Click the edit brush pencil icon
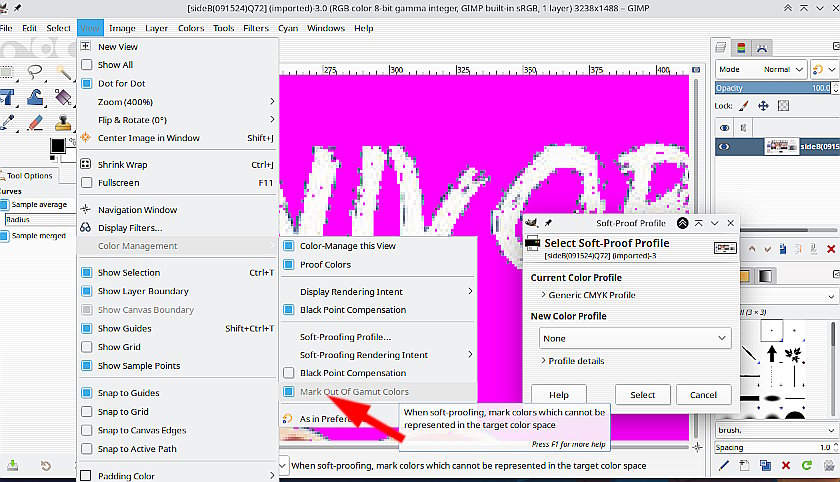Screen dimensions: 840x482 click(x=724, y=465)
